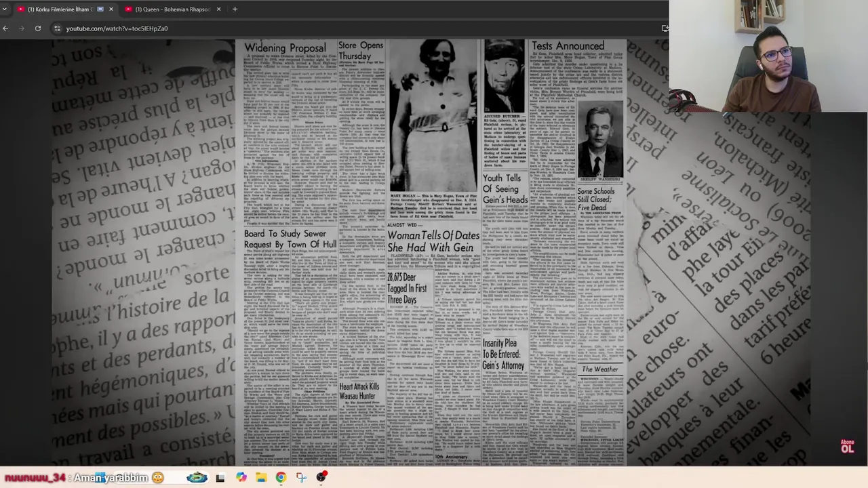868x488 pixels.
Task: Click the install app icon in address bar
Action: (x=665, y=28)
